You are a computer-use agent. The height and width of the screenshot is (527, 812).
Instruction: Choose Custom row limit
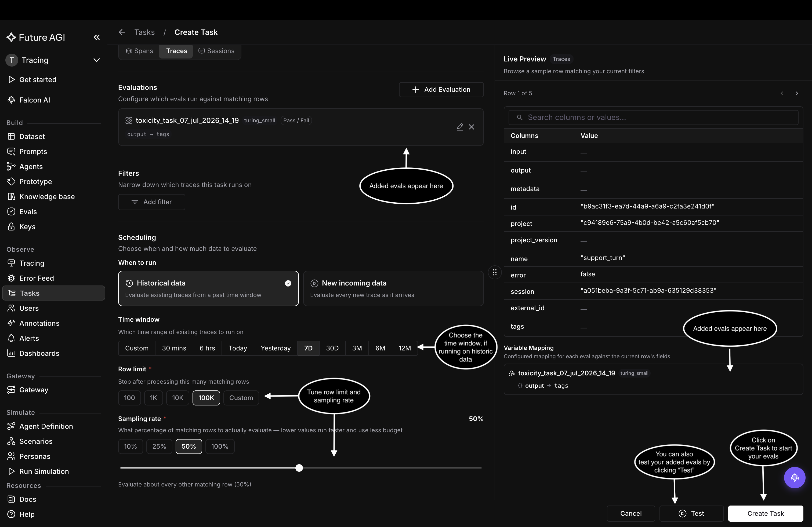click(241, 398)
